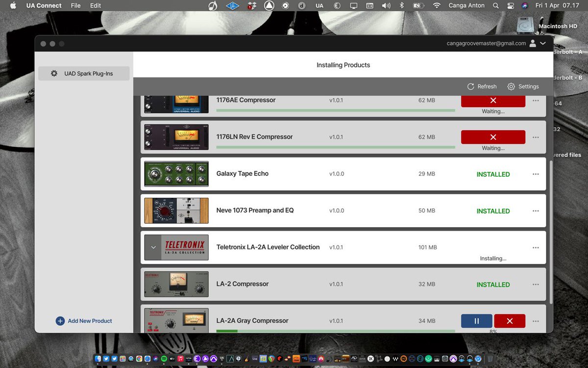Open more options for LA-2 Compressor
Image resolution: width=588 pixels, height=368 pixels.
tap(536, 285)
